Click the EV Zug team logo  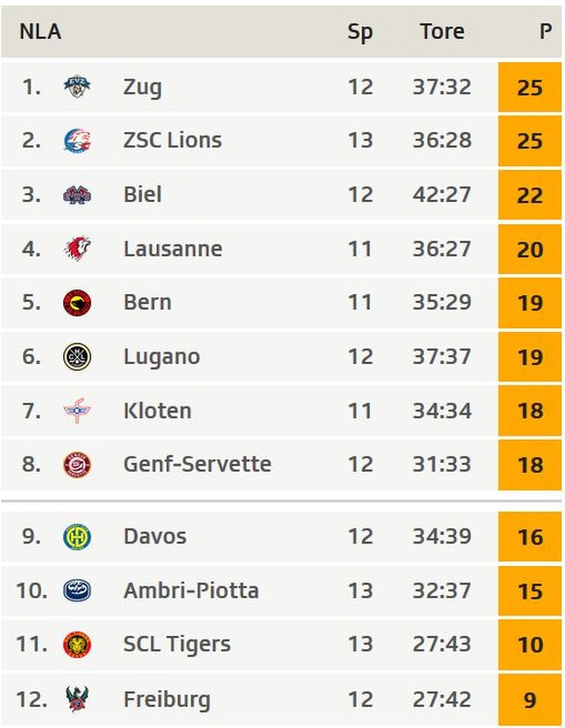(x=77, y=86)
